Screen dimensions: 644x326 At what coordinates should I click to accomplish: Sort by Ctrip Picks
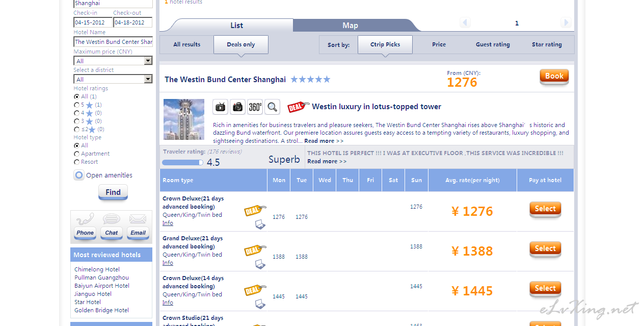pyautogui.click(x=385, y=44)
